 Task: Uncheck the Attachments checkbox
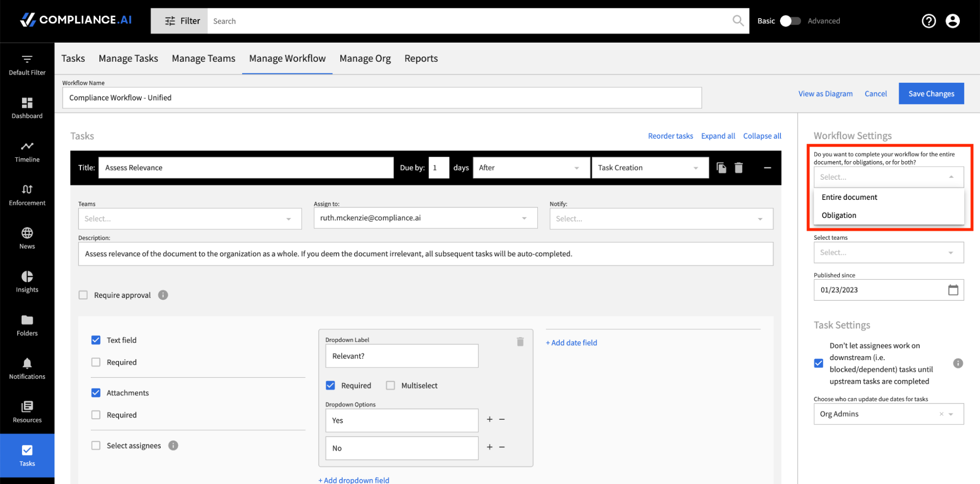pyautogui.click(x=96, y=393)
